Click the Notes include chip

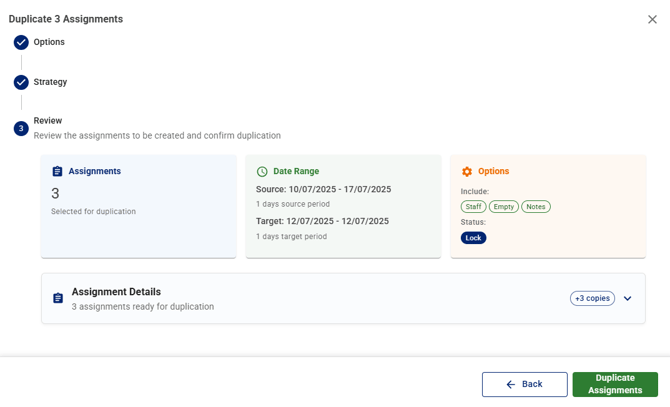coord(536,207)
